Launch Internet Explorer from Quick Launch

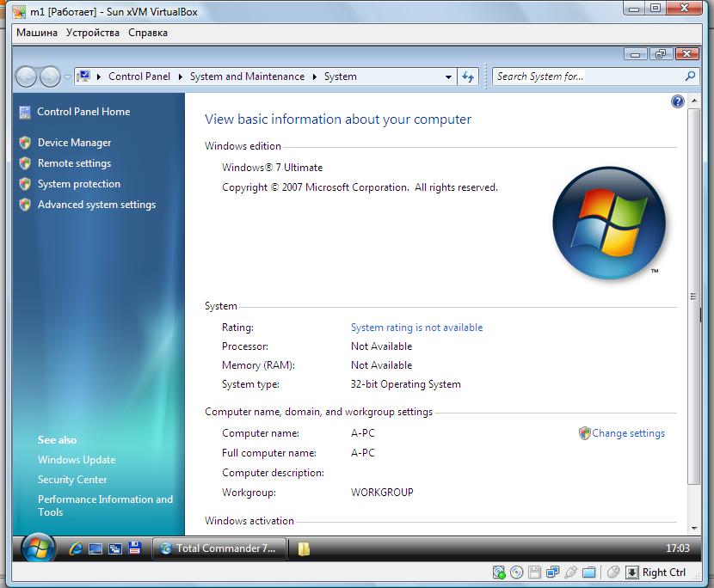point(76,548)
